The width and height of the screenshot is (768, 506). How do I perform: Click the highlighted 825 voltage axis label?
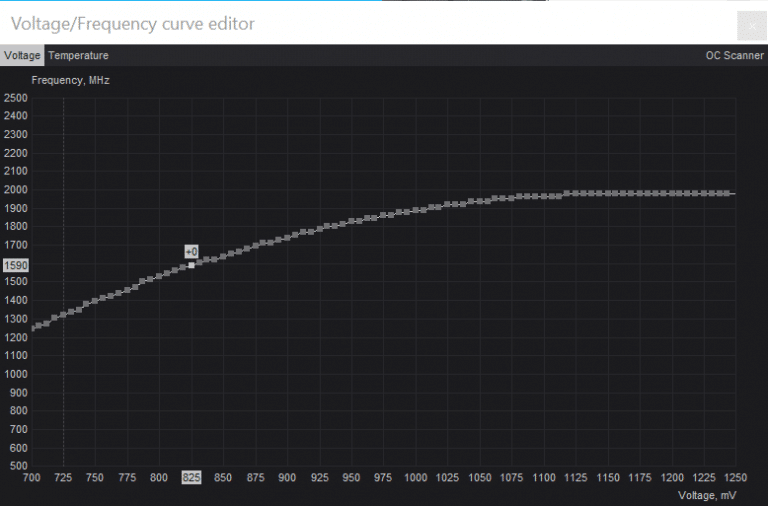[191, 477]
